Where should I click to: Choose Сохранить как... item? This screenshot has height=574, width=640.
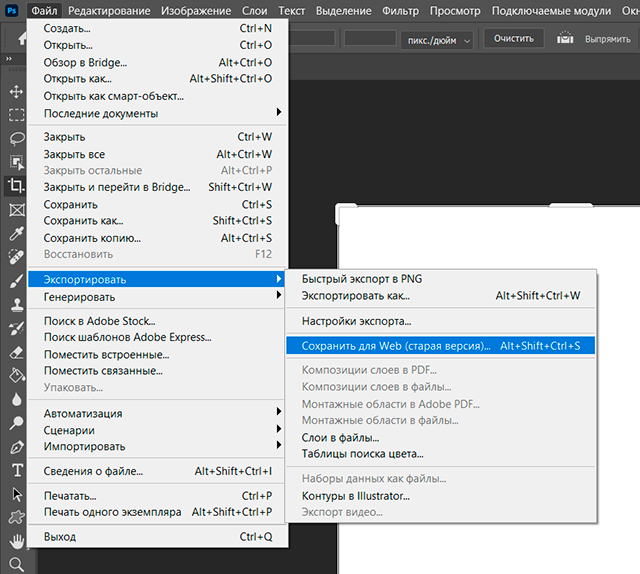pyautogui.click(x=158, y=221)
